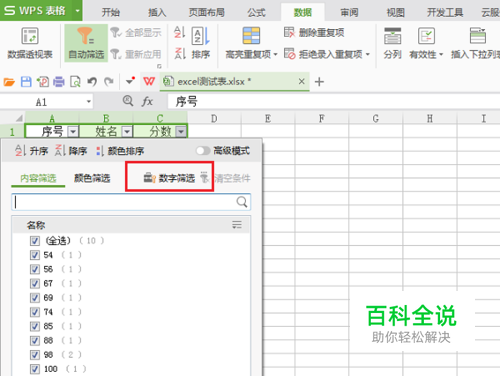Click 清空条件 clear conditions

226,178
